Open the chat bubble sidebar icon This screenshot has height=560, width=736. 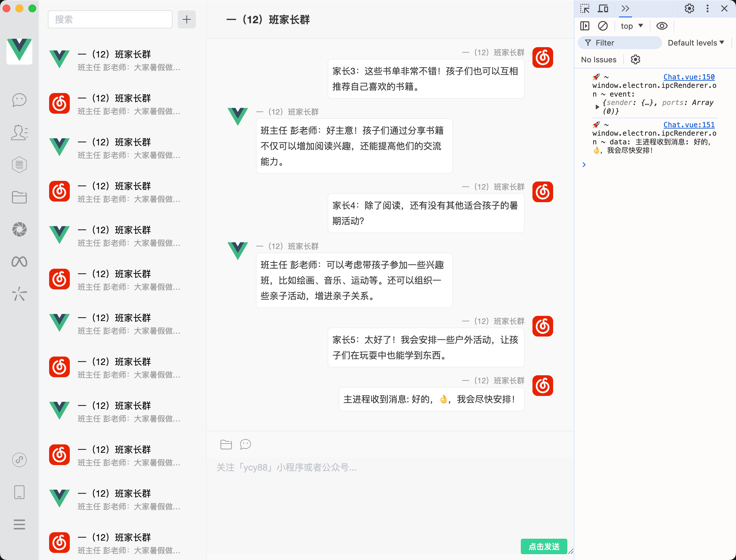19,100
